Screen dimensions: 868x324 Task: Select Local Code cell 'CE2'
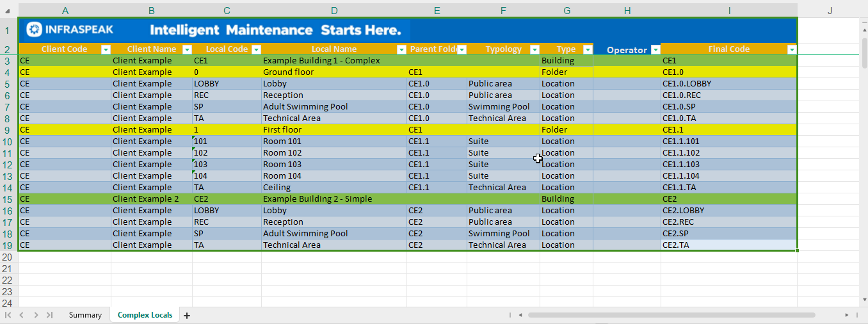227,199
